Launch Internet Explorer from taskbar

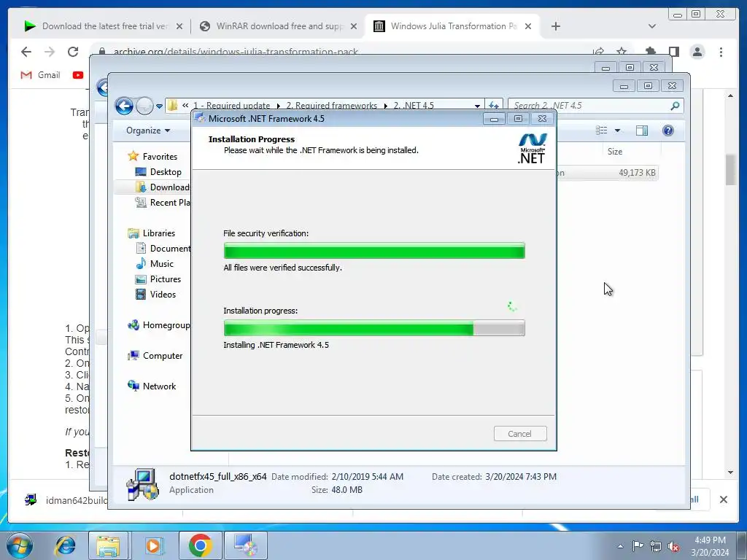(x=65, y=545)
